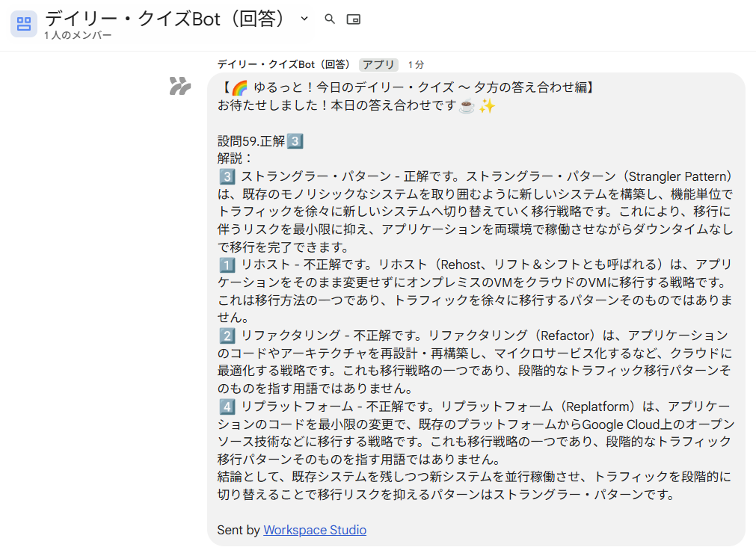
Task: Click the sparkles emoji after the coffee cup
Action: [488, 106]
